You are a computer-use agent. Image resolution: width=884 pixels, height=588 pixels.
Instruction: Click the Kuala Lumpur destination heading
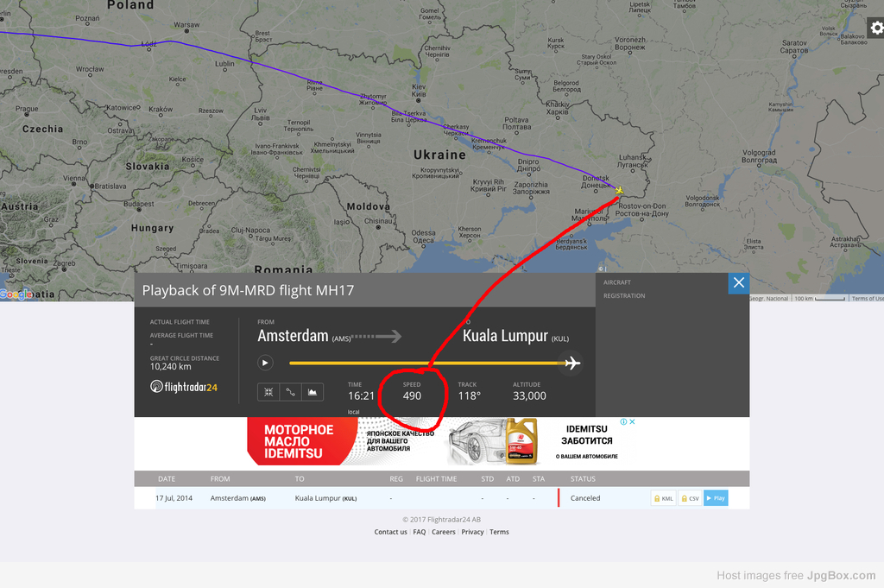505,336
